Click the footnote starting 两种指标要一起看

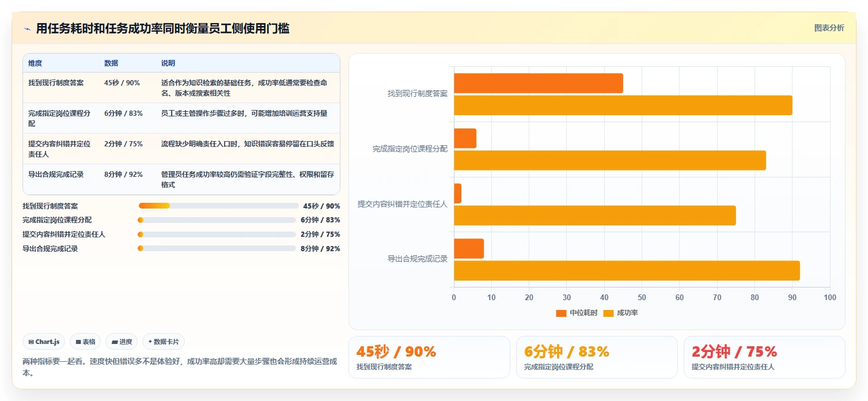(180, 367)
